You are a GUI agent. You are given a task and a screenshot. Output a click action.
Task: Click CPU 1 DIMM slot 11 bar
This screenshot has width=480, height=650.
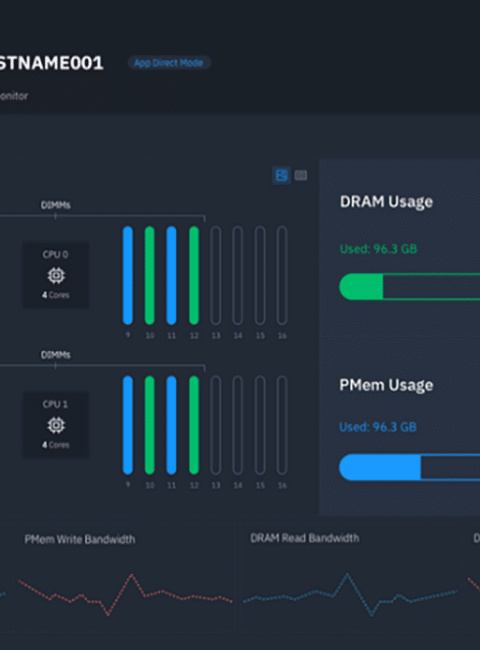pyautogui.click(x=172, y=425)
